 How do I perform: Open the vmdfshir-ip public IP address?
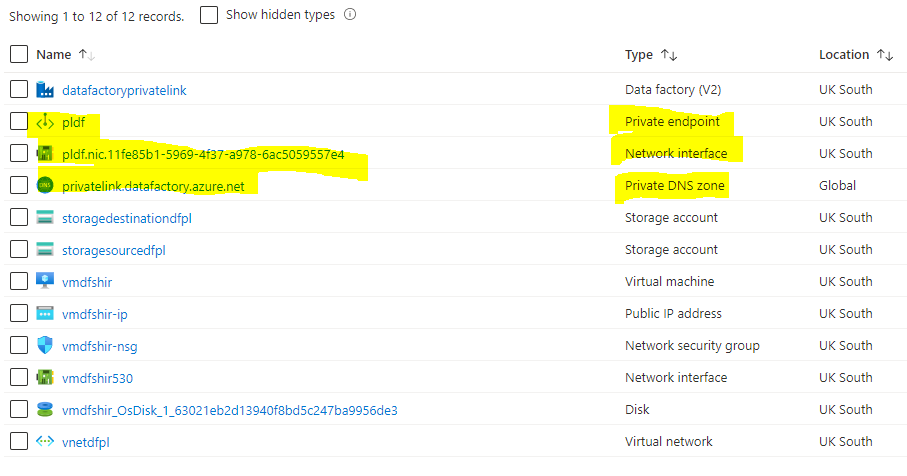pos(95,315)
